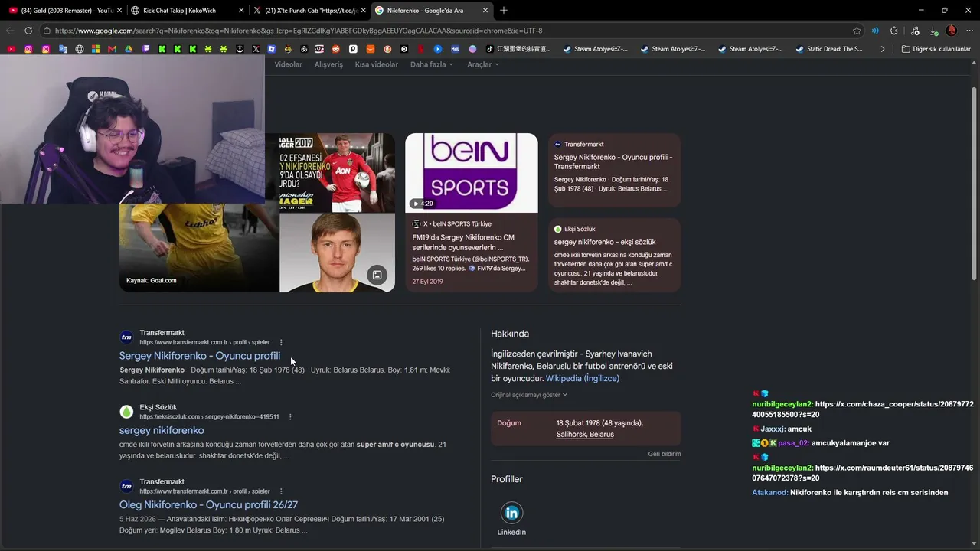Open options menu for Sergey Transfermarkt result
This screenshot has height=551, width=980.
coord(281,342)
